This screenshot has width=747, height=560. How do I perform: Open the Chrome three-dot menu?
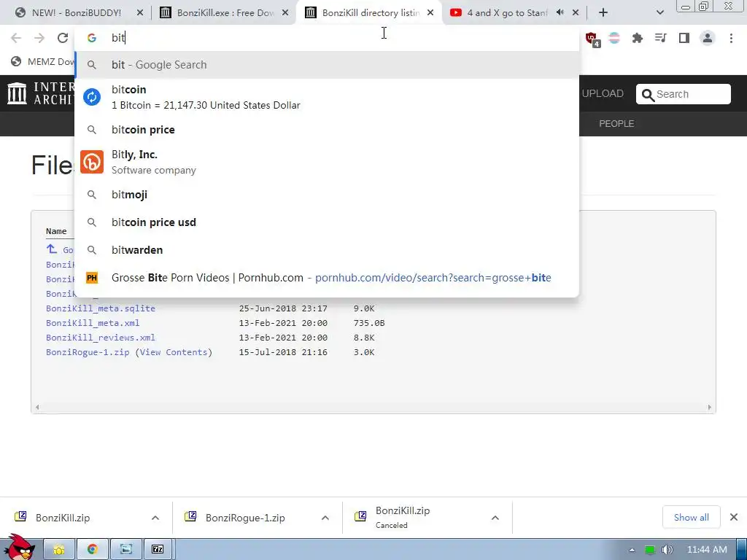(731, 38)
